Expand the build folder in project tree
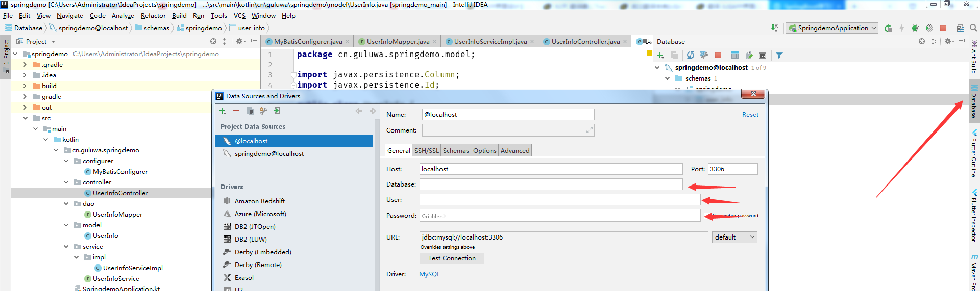 [x=24, y=86]
